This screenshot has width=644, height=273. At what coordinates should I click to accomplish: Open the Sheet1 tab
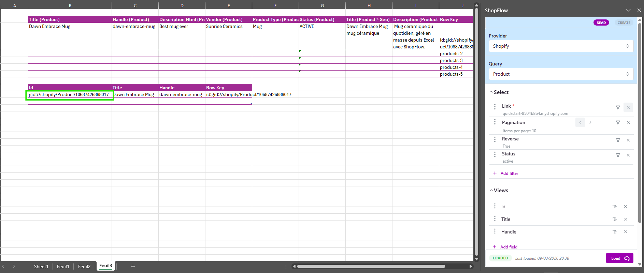pyautogui.click(x=41, y=267)
